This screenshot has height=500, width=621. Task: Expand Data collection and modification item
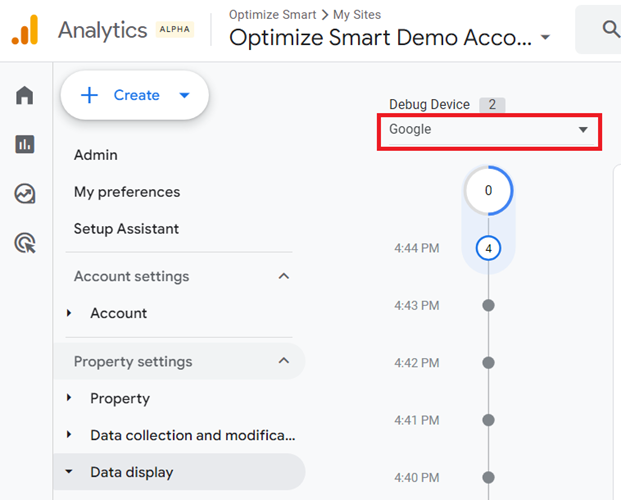[69, 434]
